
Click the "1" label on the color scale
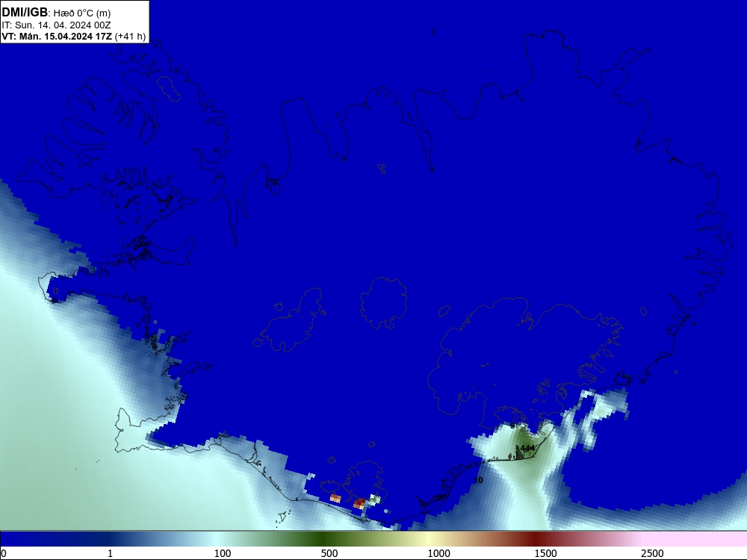[110, 553]
